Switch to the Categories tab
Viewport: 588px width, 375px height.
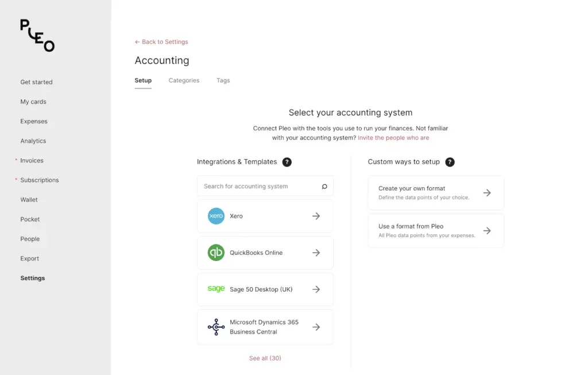[x=184, y=80]
